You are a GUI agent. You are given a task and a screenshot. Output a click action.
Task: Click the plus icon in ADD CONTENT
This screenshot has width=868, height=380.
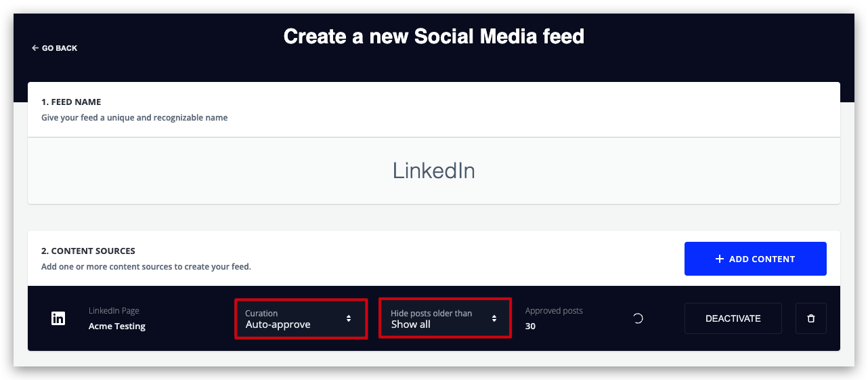pyautogui.click(x=720, y=259)
